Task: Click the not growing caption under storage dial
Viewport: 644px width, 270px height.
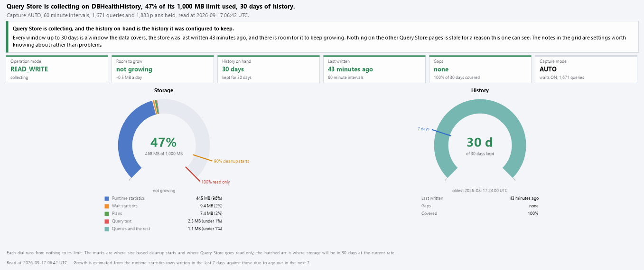Action: pos(164,191)
